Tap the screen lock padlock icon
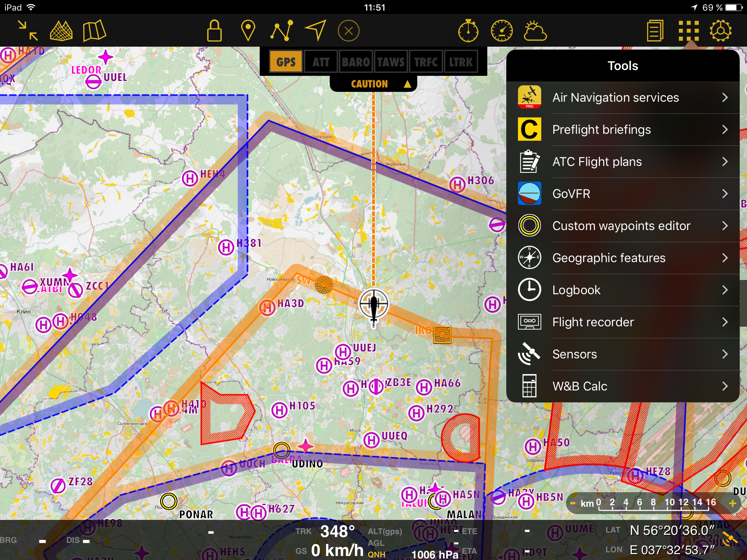The width and height of the screenshot is (747, 560). tap(214, 31)
